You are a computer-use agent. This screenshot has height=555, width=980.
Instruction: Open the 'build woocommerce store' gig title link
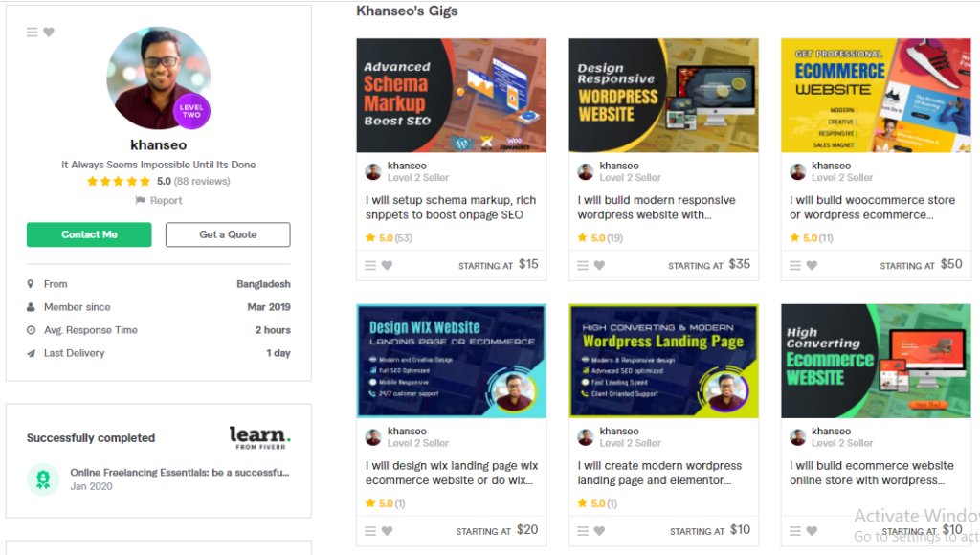[x=872, y=208]
